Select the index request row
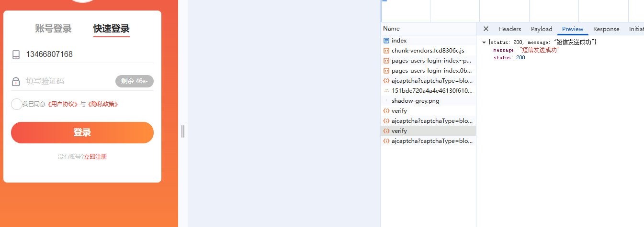Screen dimensions: 644x227 tap(429, 41)
